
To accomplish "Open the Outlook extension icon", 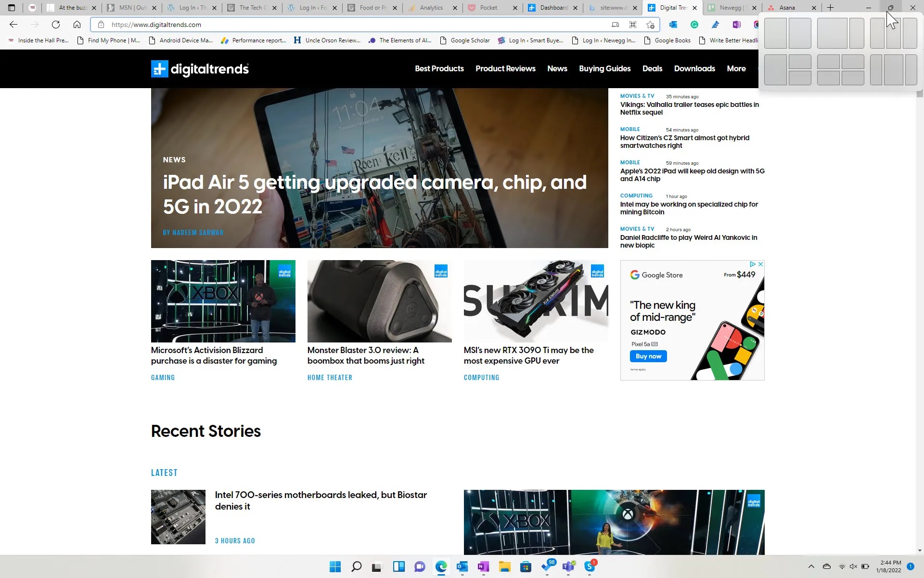I will click(673, 25).
